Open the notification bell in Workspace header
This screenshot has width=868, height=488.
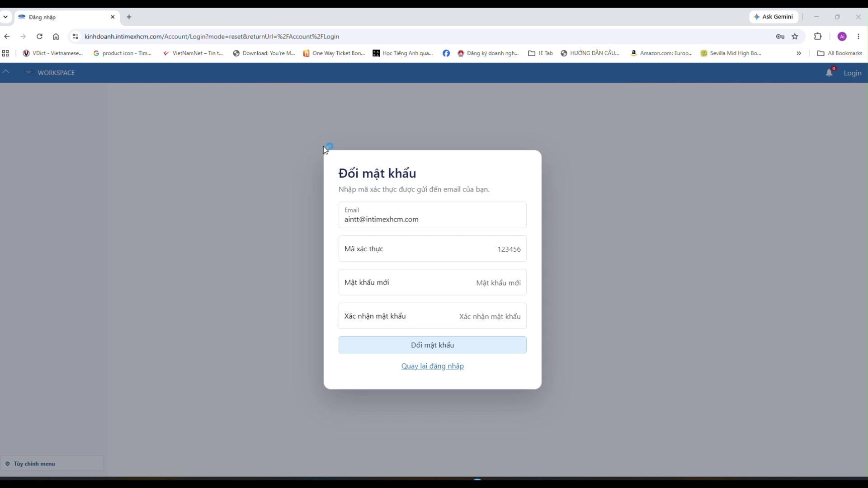[829, 73]
